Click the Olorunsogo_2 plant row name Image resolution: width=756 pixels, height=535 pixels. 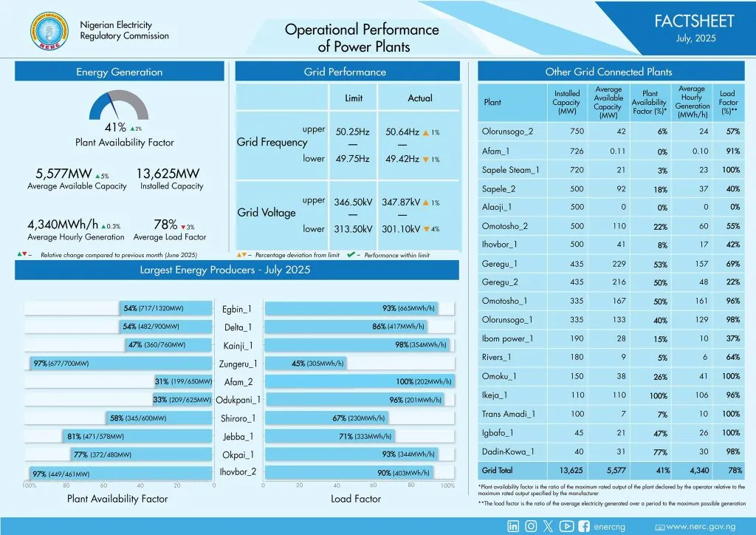point(507,132)
